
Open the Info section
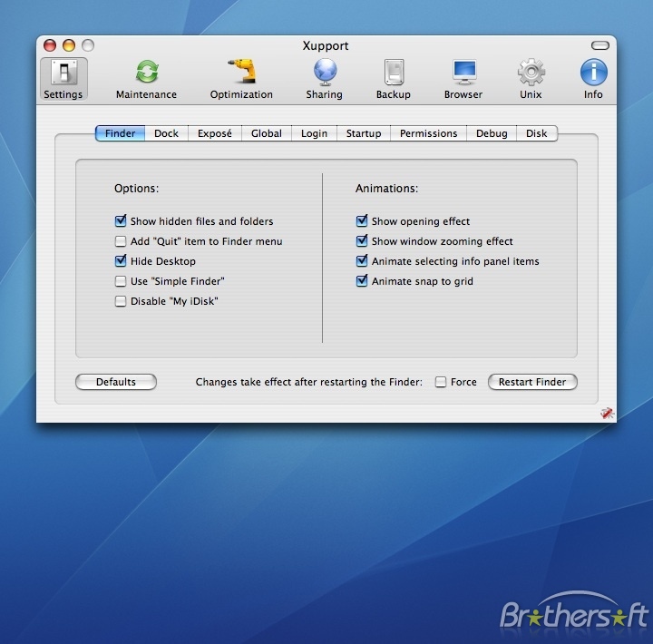593,79
